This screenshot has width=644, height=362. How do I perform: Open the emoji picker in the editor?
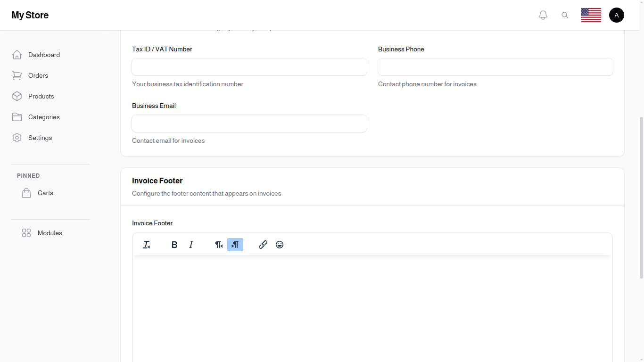point(280,245)
